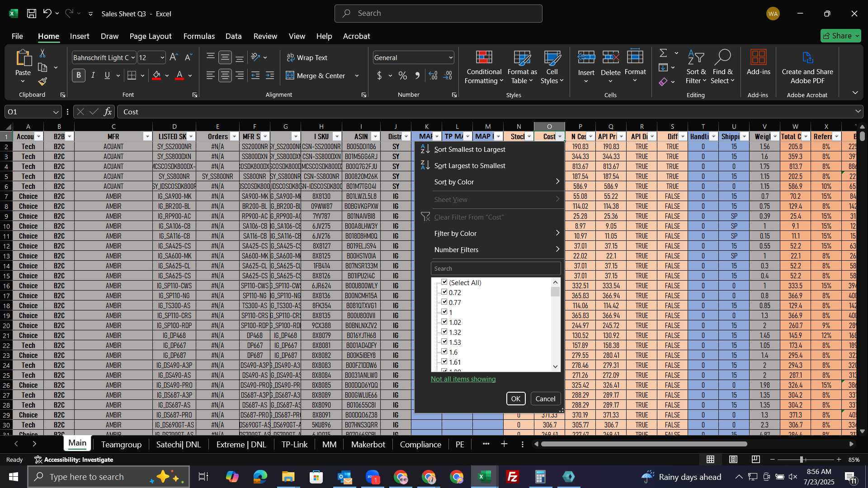This screenshot has width=868, height=488.
Task: Uncheck the 1.61 filter value
Action: 444,361
